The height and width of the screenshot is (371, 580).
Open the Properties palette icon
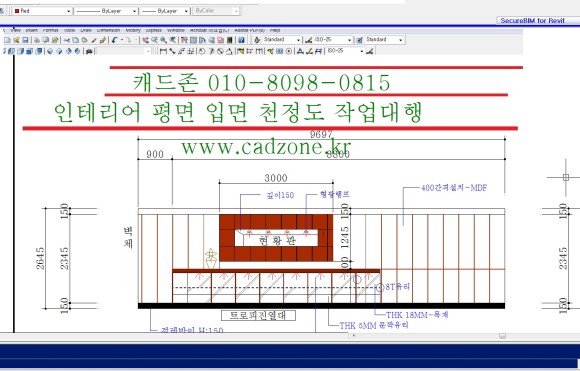coord(184,40)
